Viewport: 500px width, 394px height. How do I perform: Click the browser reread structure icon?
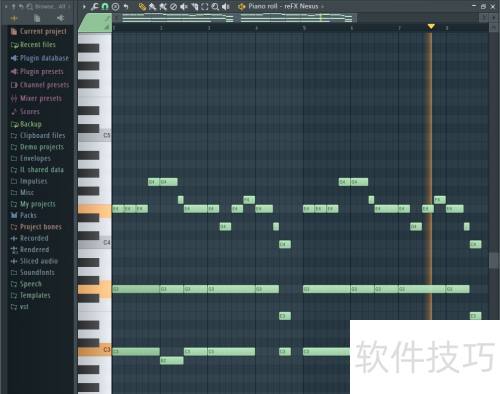click(x=22, y=6)
